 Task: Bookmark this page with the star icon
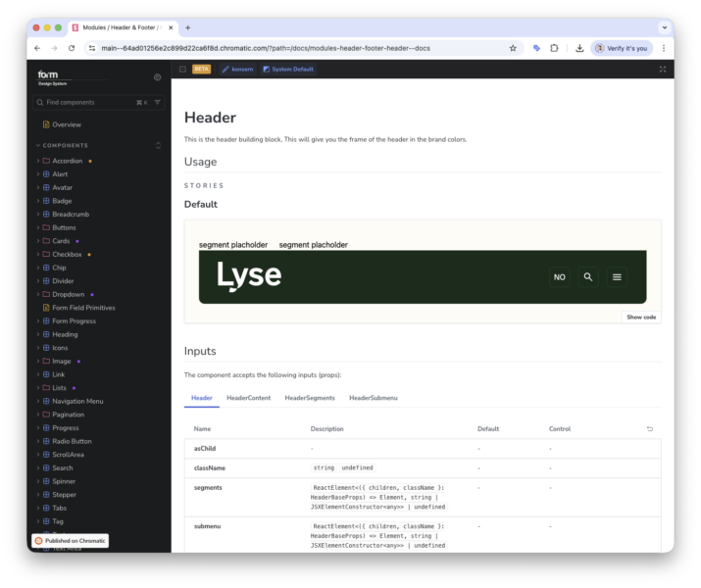click(513, 48)
